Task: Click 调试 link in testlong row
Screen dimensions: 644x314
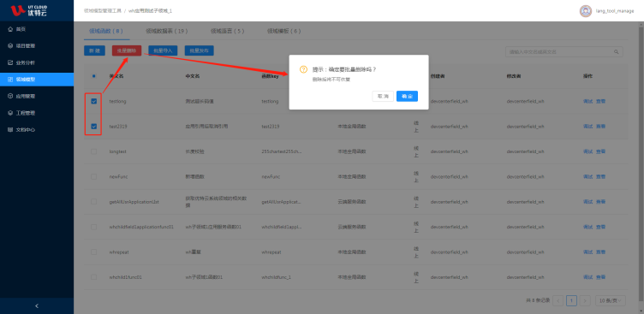Action: click(x=587, y=101)
